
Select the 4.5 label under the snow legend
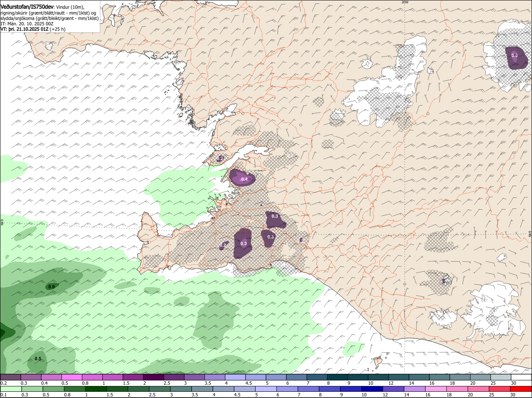click(249, 383)
